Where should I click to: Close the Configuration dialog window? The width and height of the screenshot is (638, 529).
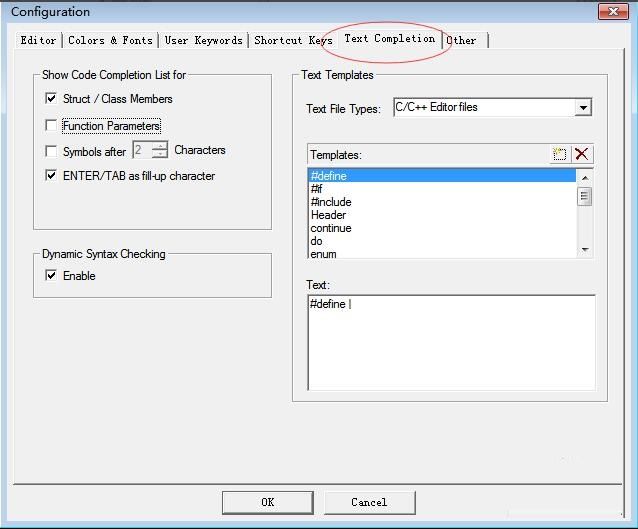(x=612, y=12)
